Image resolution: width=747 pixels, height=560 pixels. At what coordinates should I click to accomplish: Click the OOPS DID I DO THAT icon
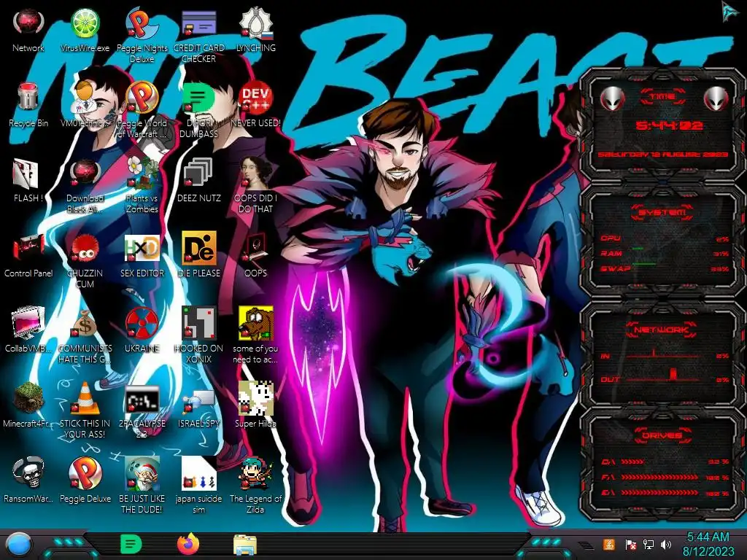[x=256, y=172]
